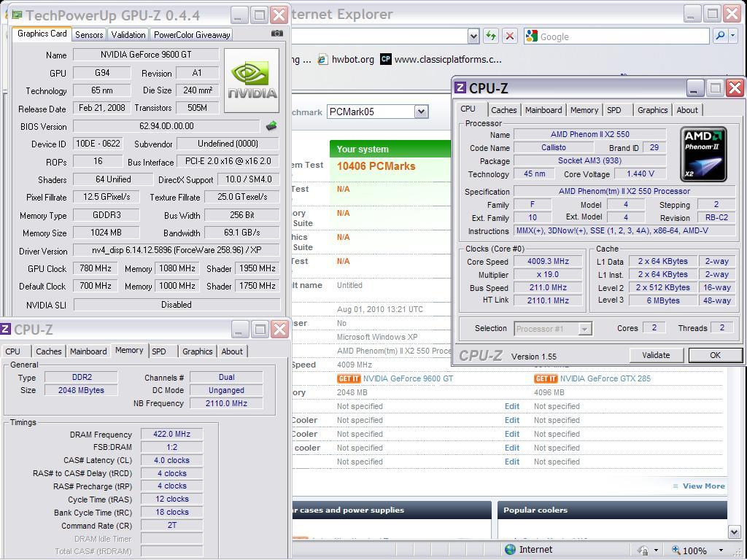Open the 100% zoom level dropdown arrow
This screenshot has width=747, height=560.
coord(721,551)
